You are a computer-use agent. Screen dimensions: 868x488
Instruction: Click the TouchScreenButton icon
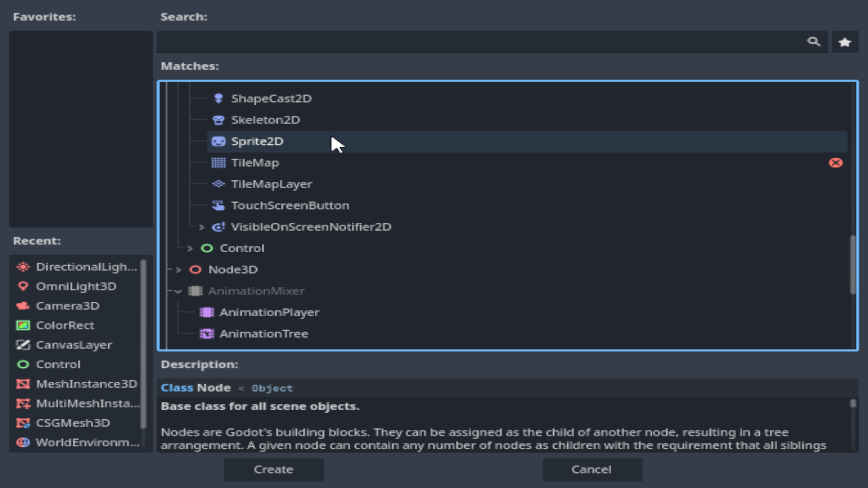[218, 206]
